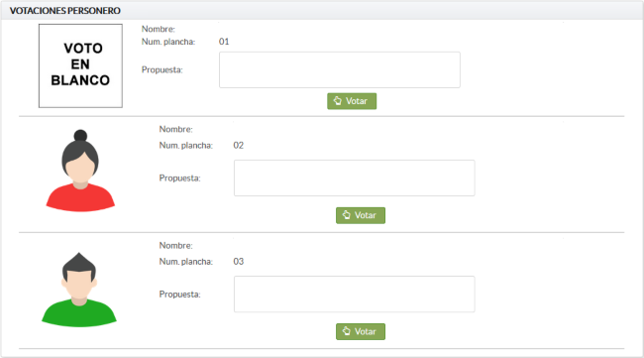Click hand icon on plancha 01 Votar button
The height and width of the screenshot is (358, 644).
pyautogui.click(x=338, y=101)
